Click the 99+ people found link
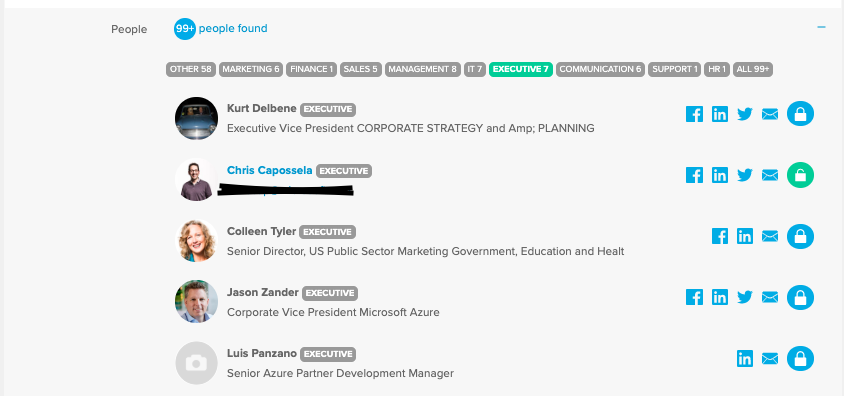This screenshot has height=396, width=844. tap(221, 29)
